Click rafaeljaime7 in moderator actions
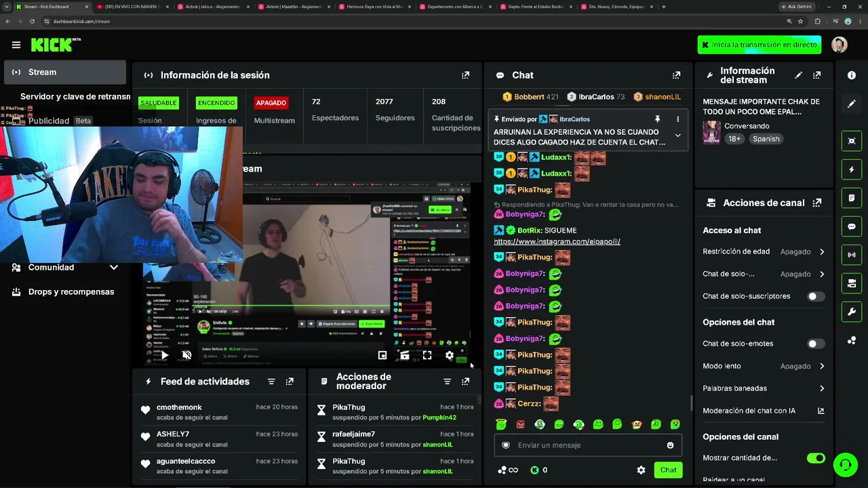The width and height of the screenshot is (868, 488). (353, 434)
